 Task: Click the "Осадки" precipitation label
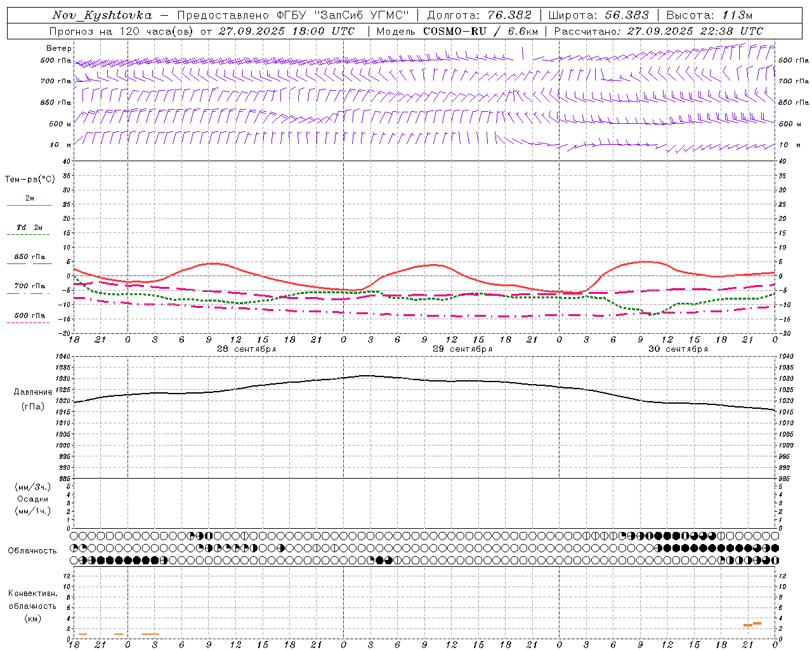click(33, 499)
